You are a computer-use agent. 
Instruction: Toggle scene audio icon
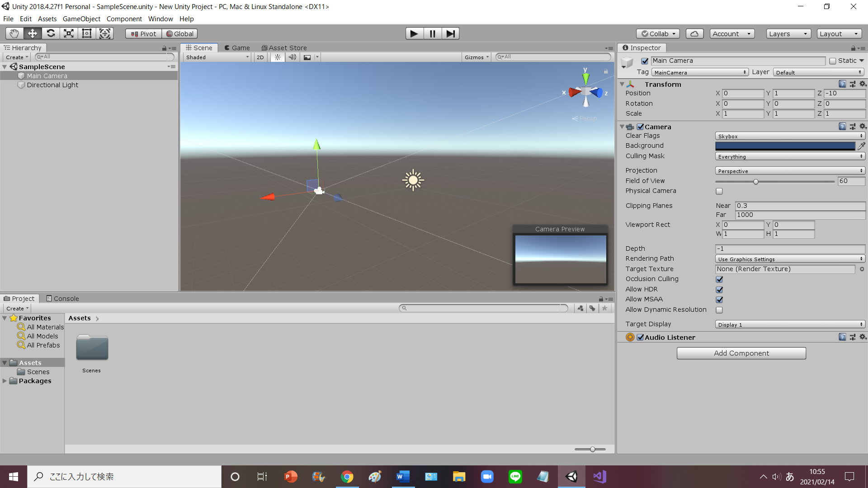[292, 57]
